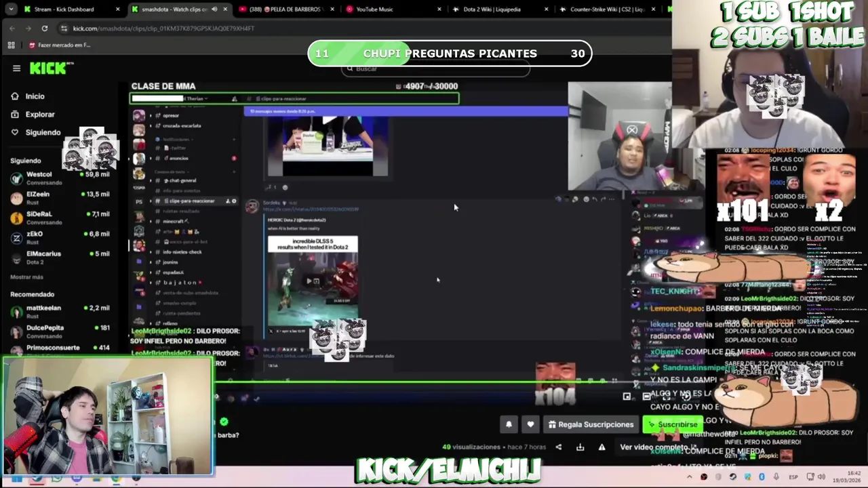Open the Kick hamburger menu

16,68
